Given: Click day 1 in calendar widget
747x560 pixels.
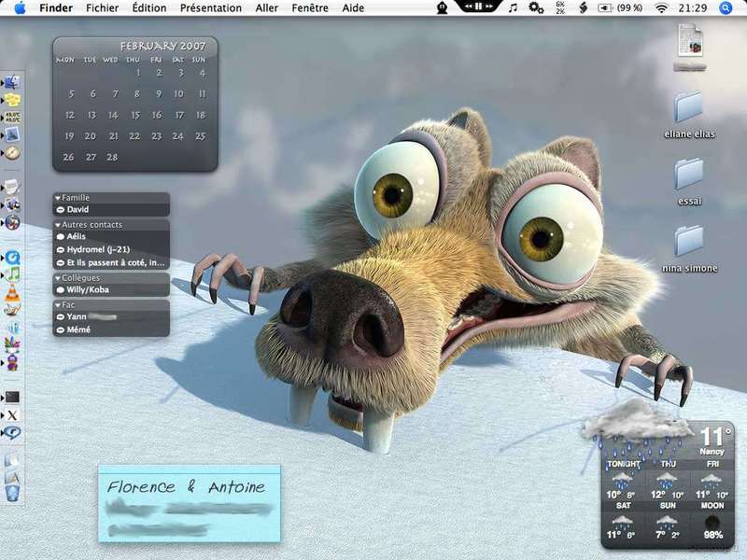Looking at the screenshot, I should [138, 73].
